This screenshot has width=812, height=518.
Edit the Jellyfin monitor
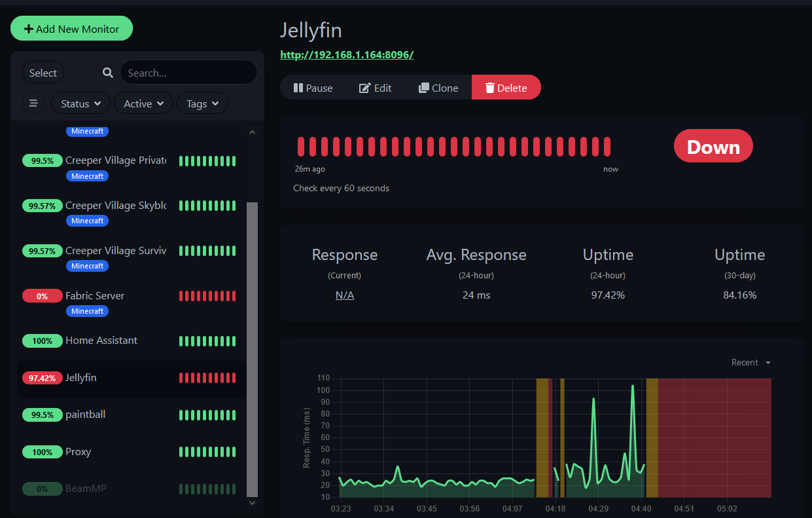click(376, 88)
